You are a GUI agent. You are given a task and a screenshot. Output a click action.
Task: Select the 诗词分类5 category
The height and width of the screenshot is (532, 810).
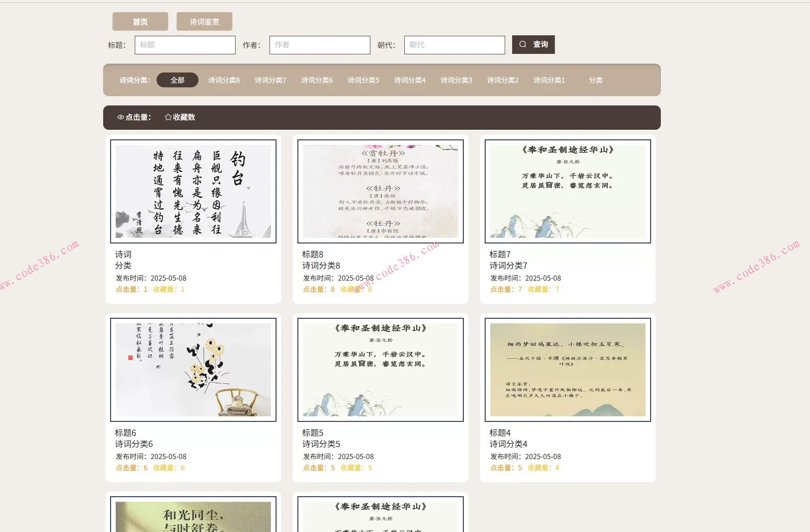[x=363, y=80]
